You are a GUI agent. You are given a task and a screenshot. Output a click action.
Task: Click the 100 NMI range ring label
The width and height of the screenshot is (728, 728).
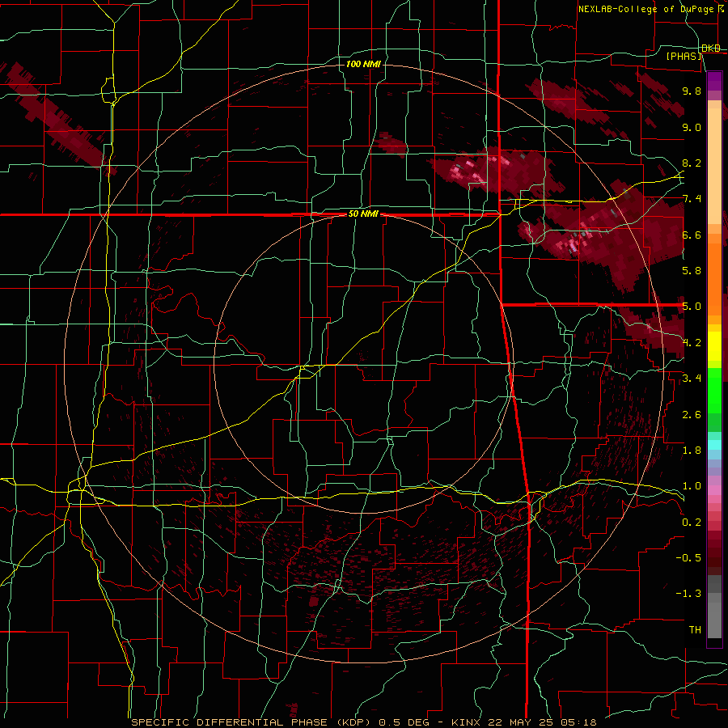(363, 64)
